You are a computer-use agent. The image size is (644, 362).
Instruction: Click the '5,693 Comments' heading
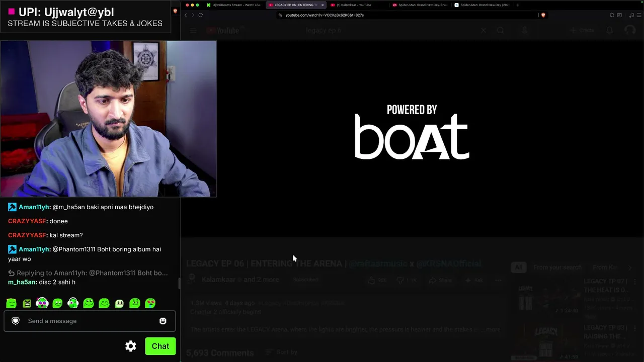[x=220, y=353]
